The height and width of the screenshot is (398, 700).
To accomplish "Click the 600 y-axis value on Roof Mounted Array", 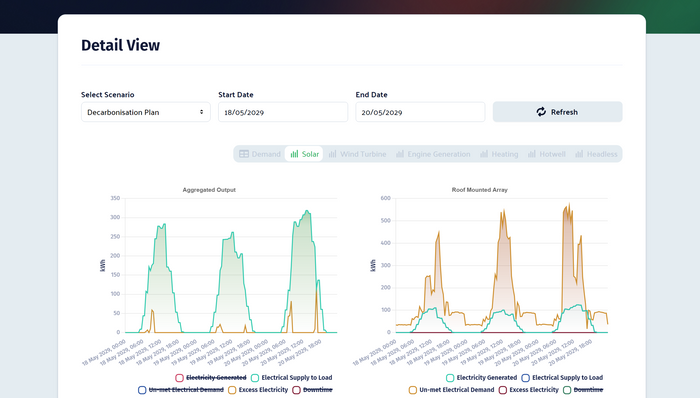I will [386, 198].
